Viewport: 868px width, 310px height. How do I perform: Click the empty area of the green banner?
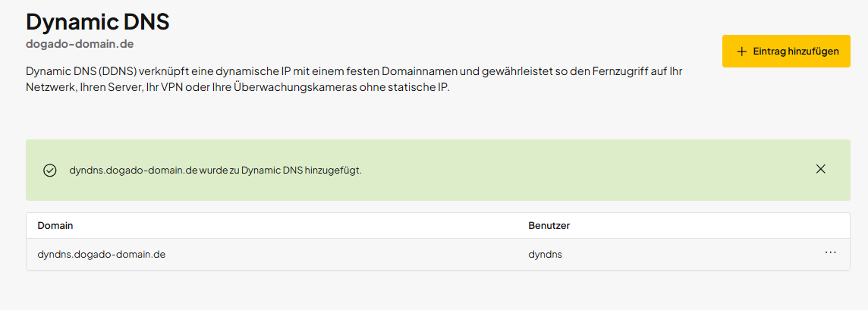(569, 170)
